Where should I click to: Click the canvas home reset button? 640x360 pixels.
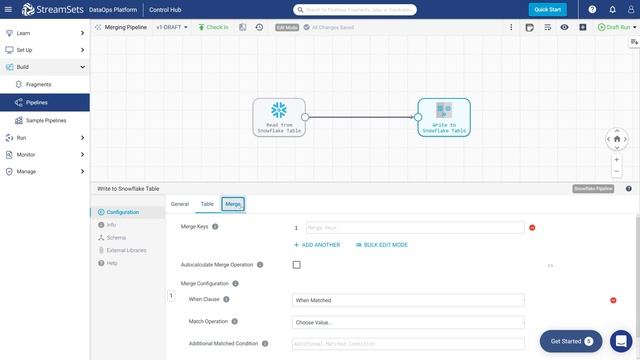(617, 139)
